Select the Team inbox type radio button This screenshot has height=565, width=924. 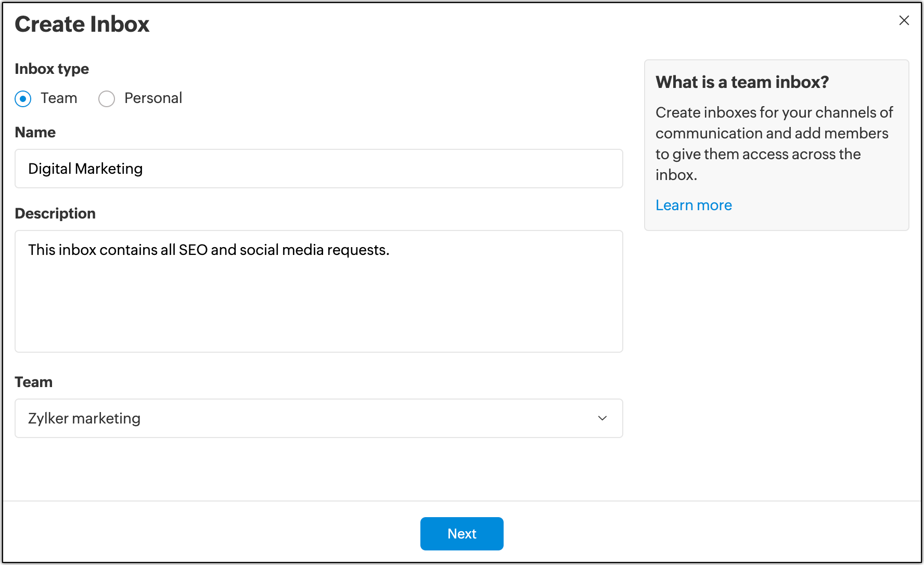(x=23, y=98)
